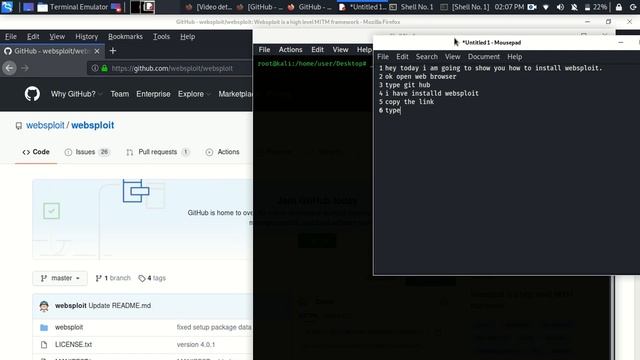Open the Mousepad Help menu
Viewport: 640px width, 360px height.
[x=515, y=57]
